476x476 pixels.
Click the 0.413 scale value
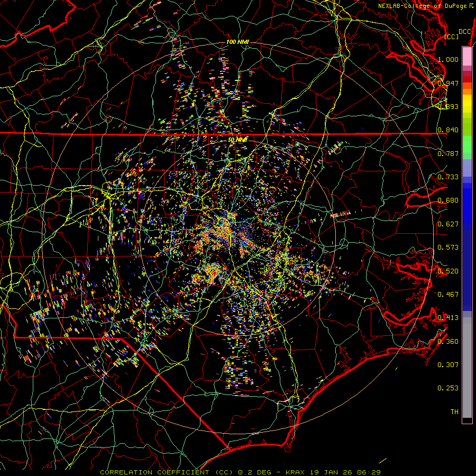pyautogui.click(x=448, y=318)
